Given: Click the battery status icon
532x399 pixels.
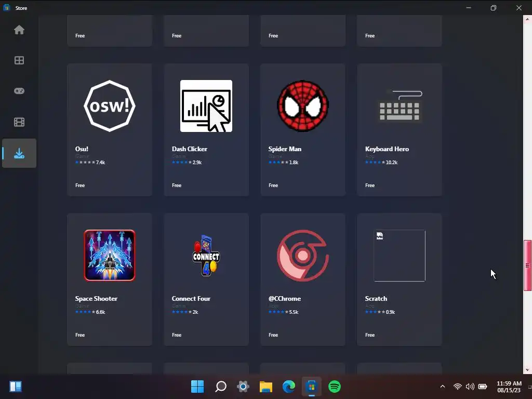Looking at the screenshot, I should click(483, 387).
